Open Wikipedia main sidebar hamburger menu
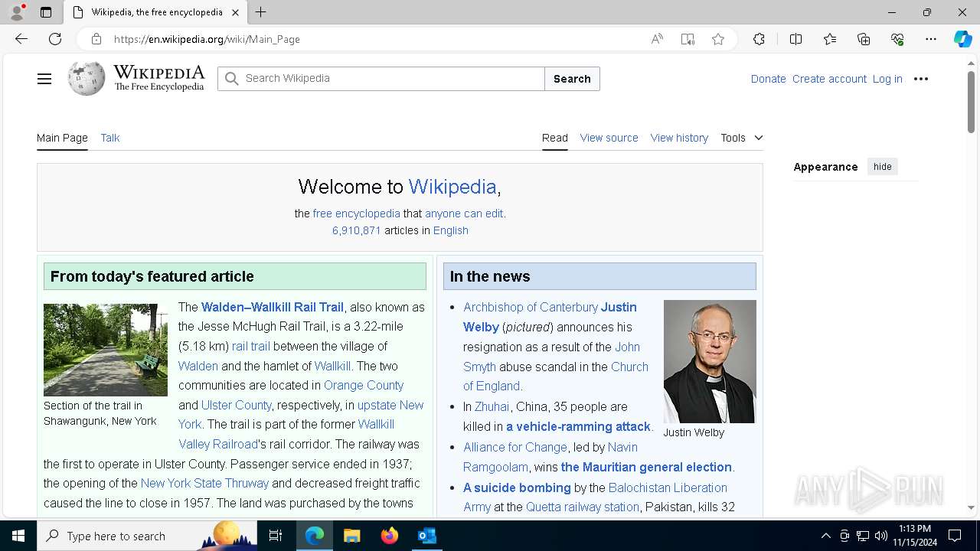The width and height of the screenshot is (980, 551). pyautogui.click(x=44, y=79)
